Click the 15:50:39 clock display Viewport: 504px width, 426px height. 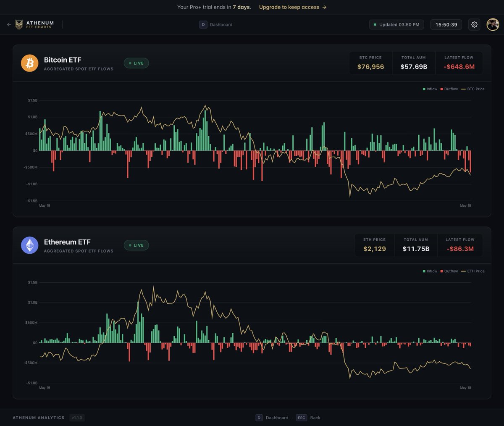click(x=446, y=24)
